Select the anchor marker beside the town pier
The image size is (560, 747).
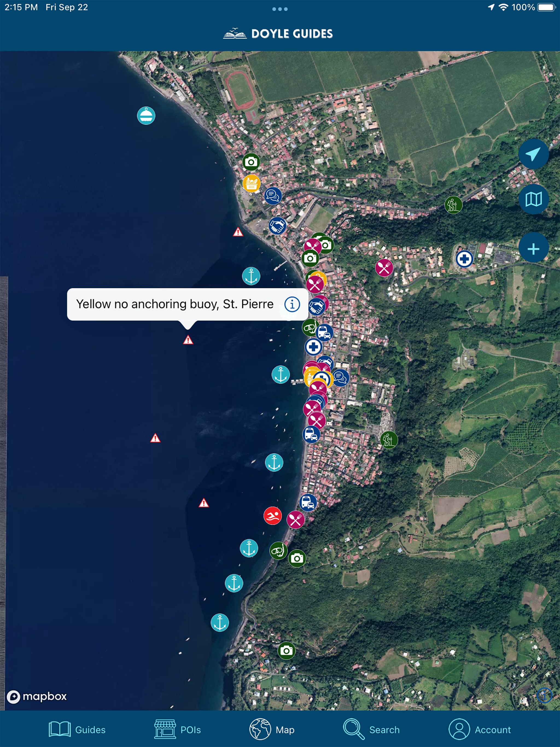281,375
